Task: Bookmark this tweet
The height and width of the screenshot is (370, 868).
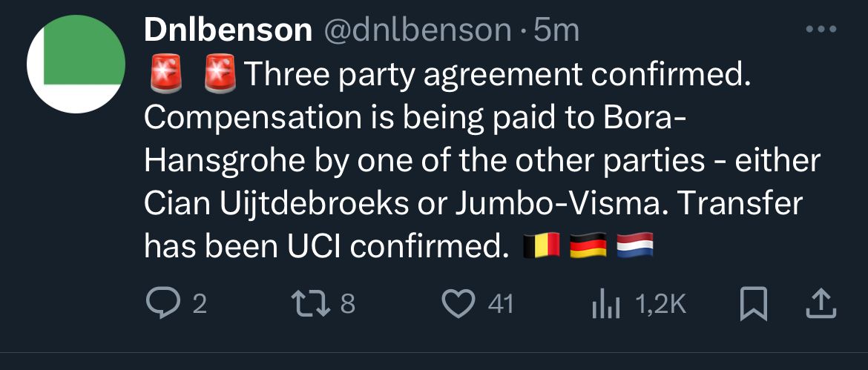Action: (754, 304)
